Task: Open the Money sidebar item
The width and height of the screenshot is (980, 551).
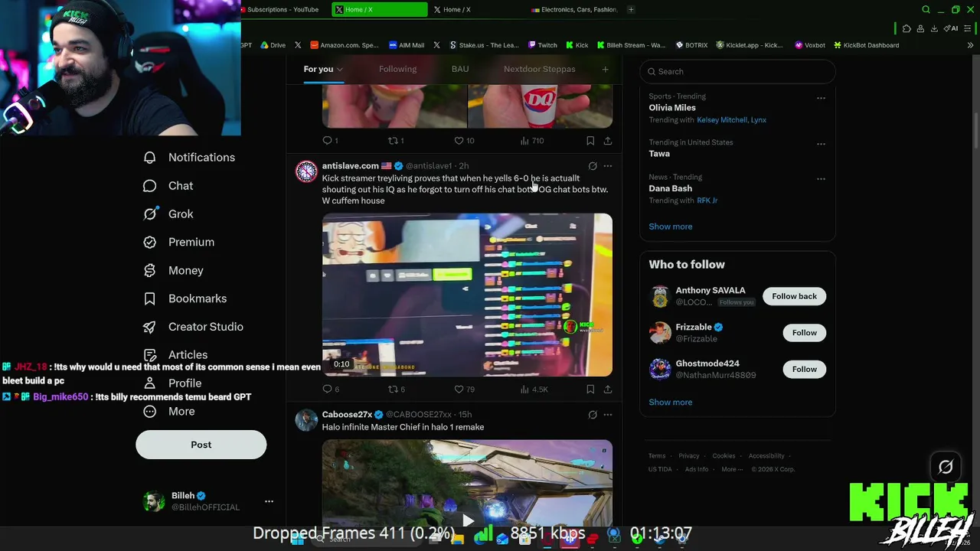Action: [174, 270]
